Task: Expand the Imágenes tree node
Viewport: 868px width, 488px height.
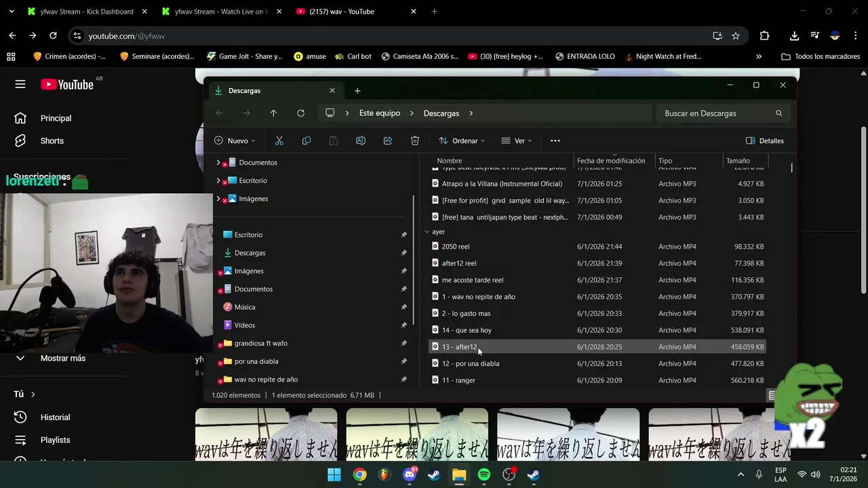Action: click(x=218, y=199)
